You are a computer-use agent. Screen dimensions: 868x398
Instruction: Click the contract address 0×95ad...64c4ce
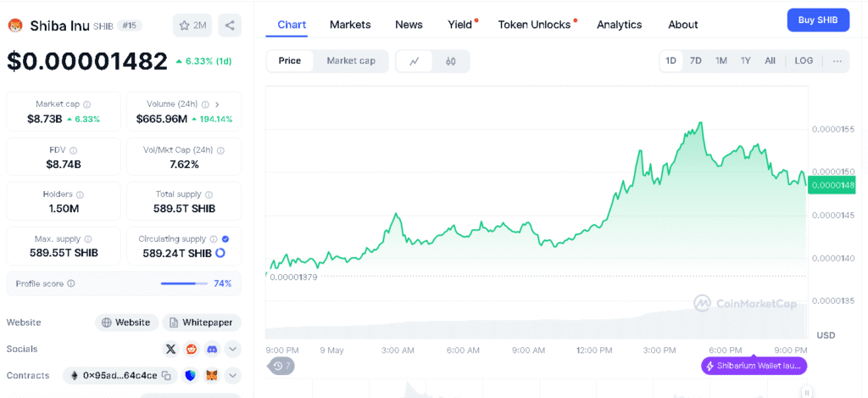120,376
